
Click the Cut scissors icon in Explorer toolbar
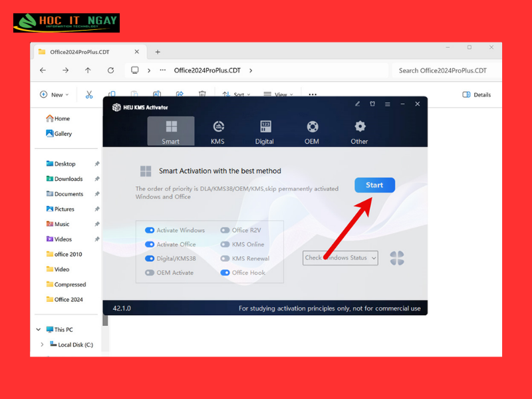coord(89,94)
